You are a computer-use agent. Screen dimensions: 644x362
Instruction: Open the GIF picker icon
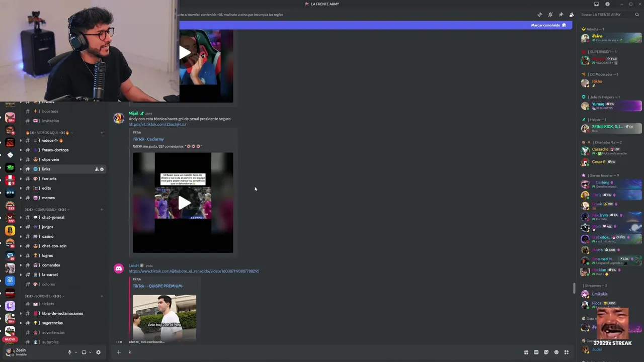pyautogui.click(x=536, y=352)
